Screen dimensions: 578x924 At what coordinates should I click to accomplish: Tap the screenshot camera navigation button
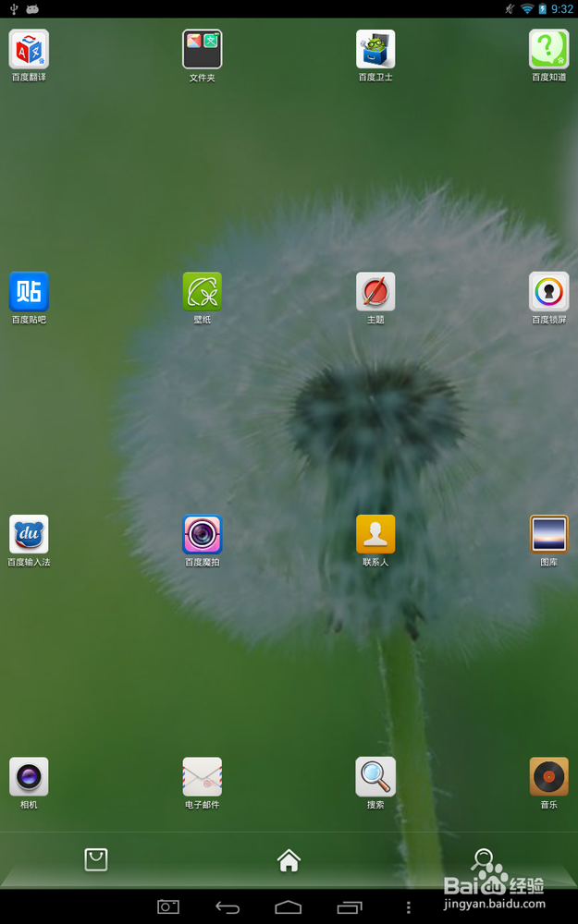click(x=168, y=907)
